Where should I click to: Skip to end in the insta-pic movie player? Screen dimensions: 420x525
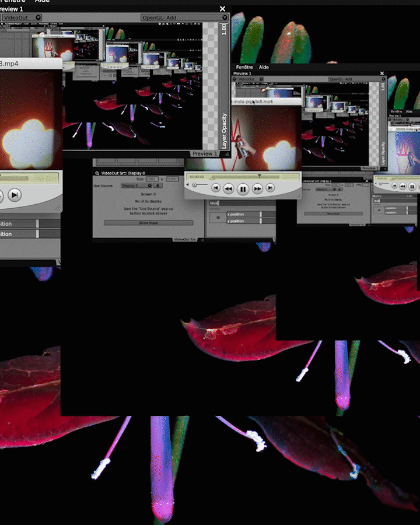click(x=270, y=188)
